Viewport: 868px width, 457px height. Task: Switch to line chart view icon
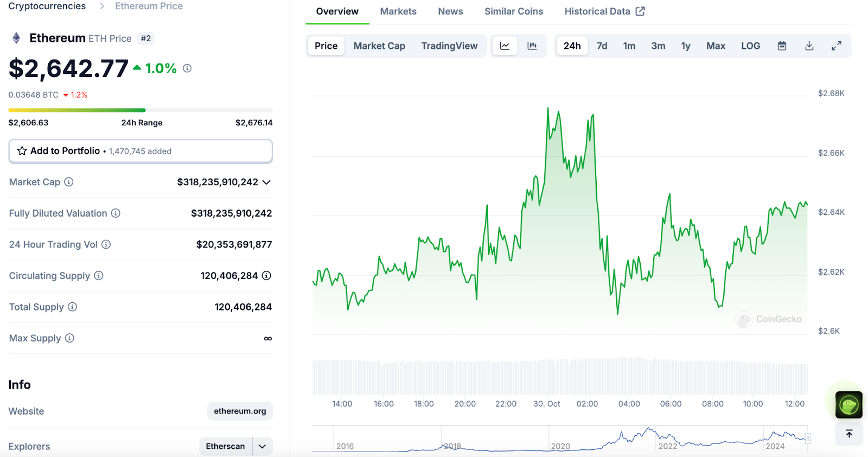coord(505,46)
